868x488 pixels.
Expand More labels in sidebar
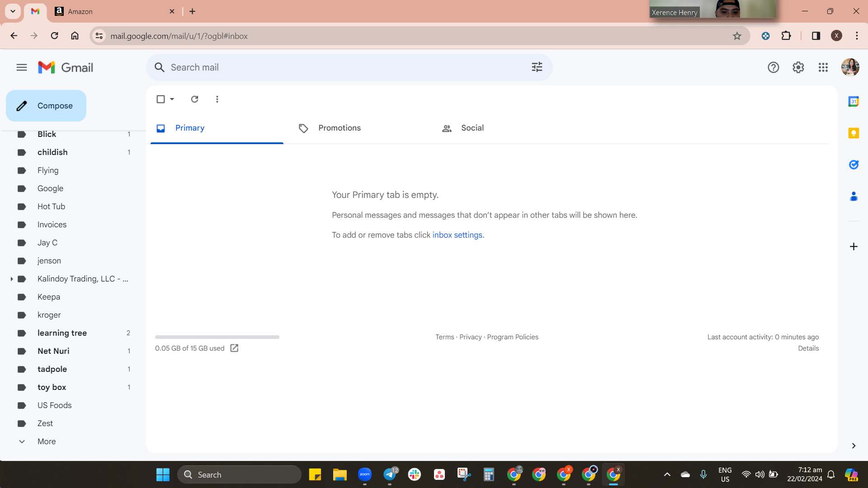[47, 441]
